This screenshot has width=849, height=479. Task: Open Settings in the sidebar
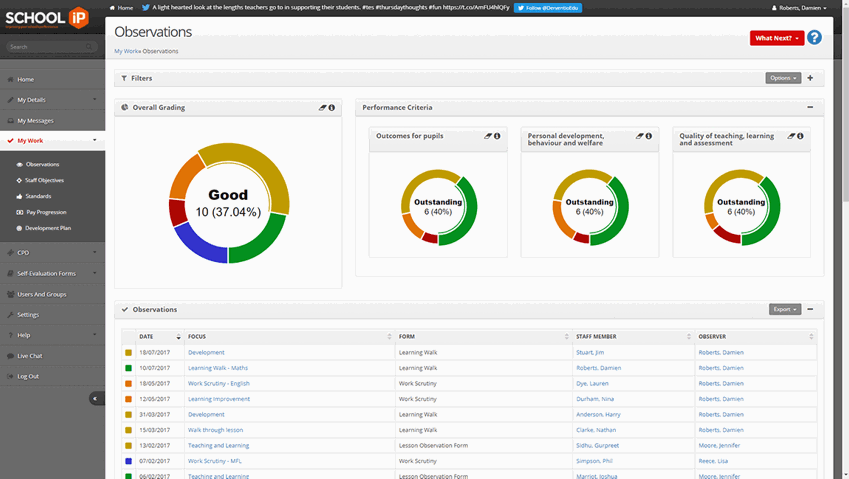53,314
